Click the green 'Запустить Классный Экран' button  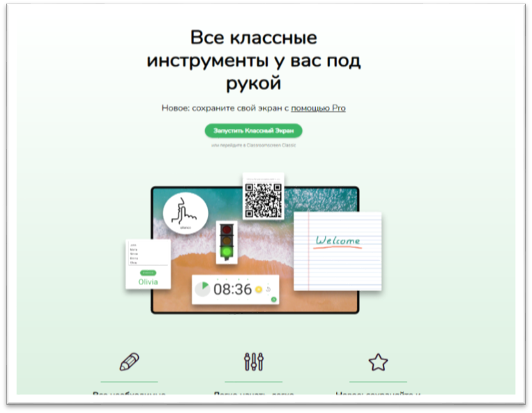253,131
